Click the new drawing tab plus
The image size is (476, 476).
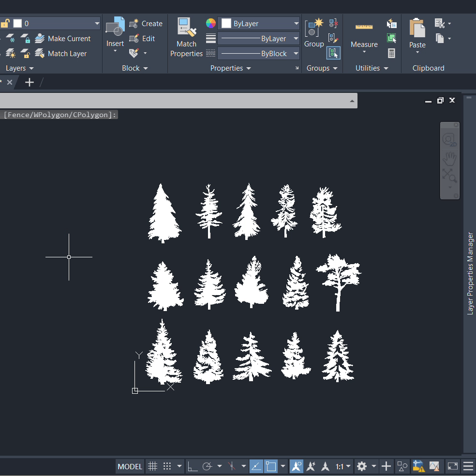[x=30, y=82]
